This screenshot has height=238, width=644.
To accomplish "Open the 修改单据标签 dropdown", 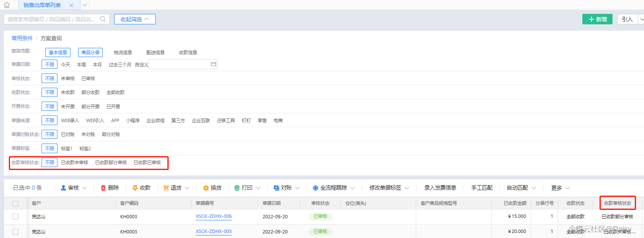I will tap(389, 188).
